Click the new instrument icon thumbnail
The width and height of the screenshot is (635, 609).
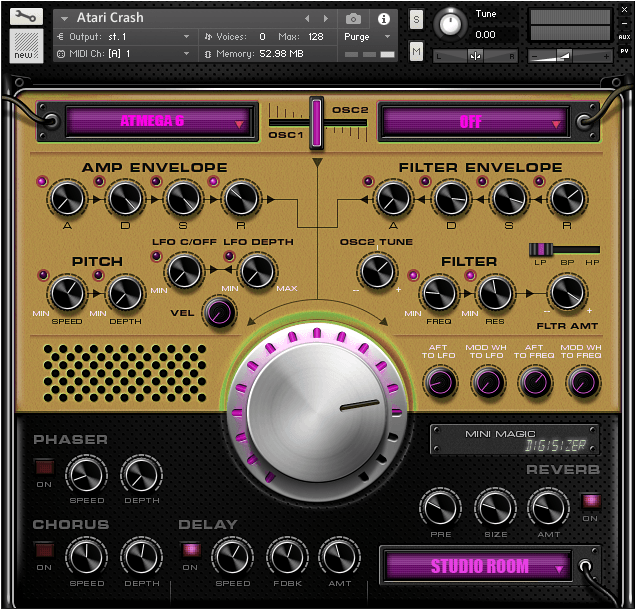[x=26, y=46]
